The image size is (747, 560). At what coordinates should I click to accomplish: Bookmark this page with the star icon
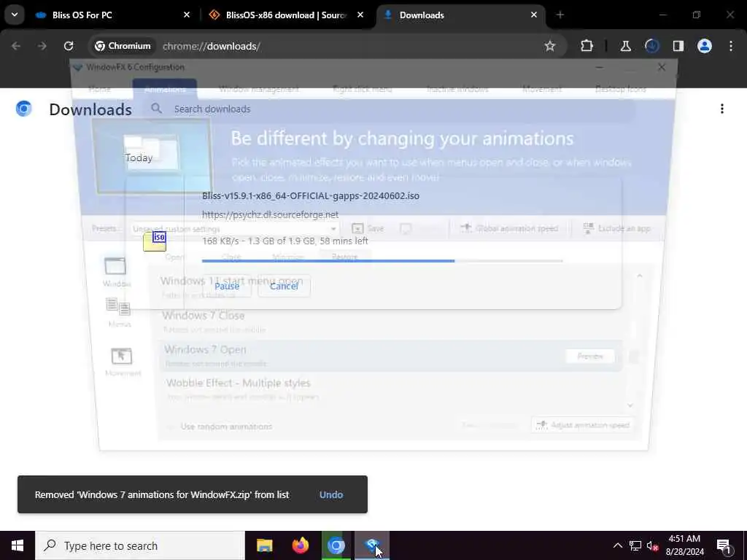click(550, 46)
